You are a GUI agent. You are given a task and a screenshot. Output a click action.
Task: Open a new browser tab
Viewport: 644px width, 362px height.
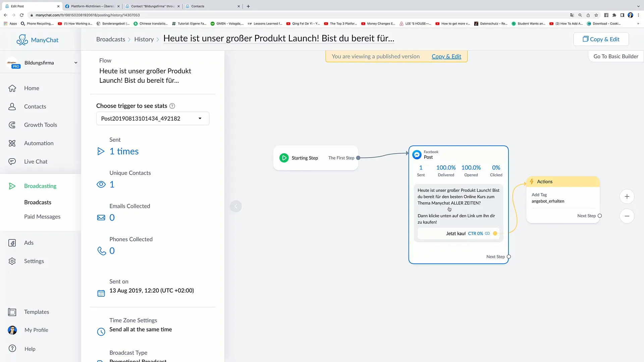(248, 6)
